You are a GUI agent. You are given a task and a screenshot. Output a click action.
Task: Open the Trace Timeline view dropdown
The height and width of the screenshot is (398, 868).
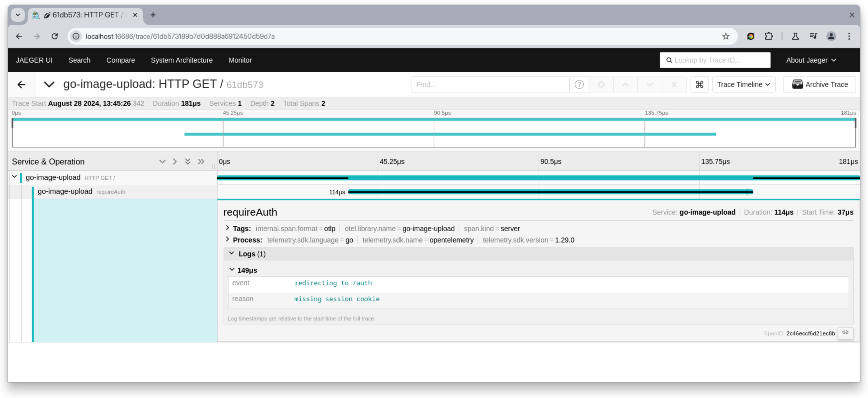tap(743, 84)
